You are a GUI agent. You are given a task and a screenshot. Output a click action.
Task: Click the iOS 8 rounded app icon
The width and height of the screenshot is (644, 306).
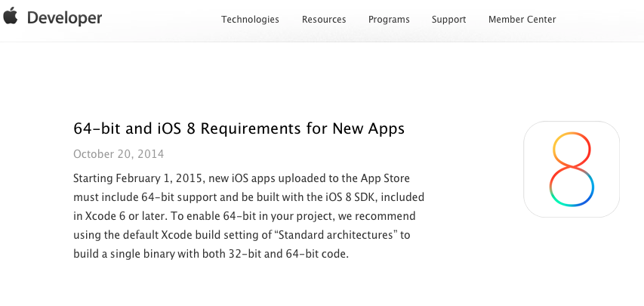coord(572,169)
